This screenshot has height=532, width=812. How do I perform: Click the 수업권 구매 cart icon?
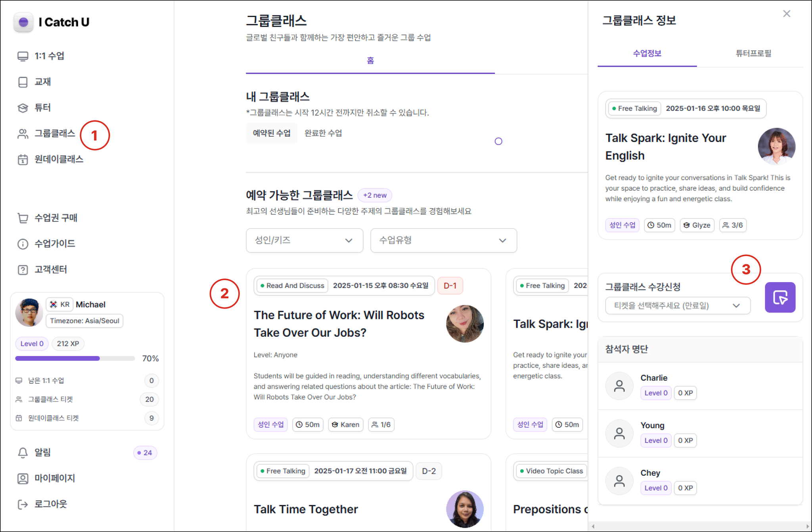coord(23,218)
